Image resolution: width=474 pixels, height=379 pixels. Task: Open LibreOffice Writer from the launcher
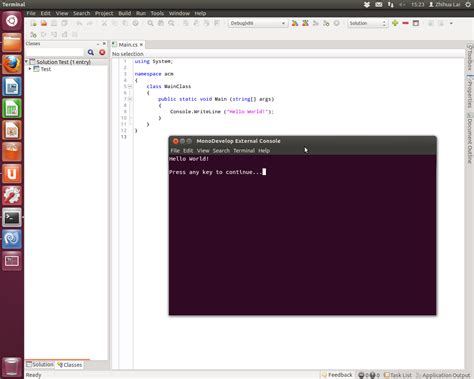tap(12, 86)
